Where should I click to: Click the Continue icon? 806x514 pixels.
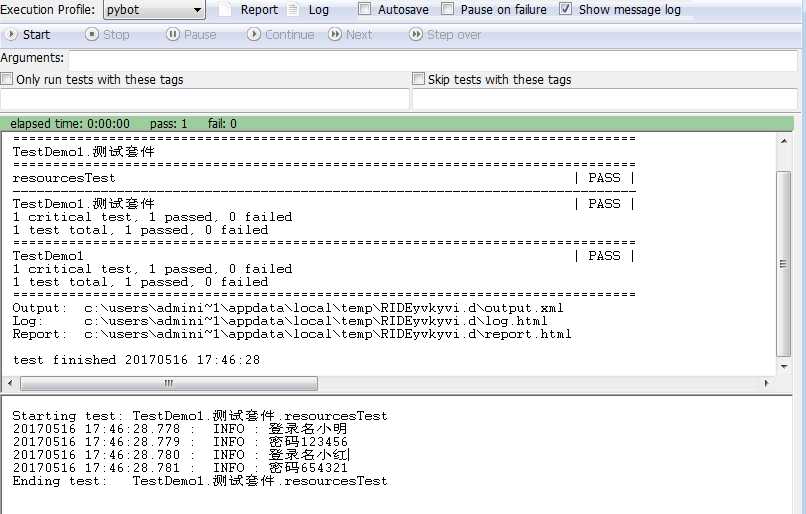click(x=253, y=34)
